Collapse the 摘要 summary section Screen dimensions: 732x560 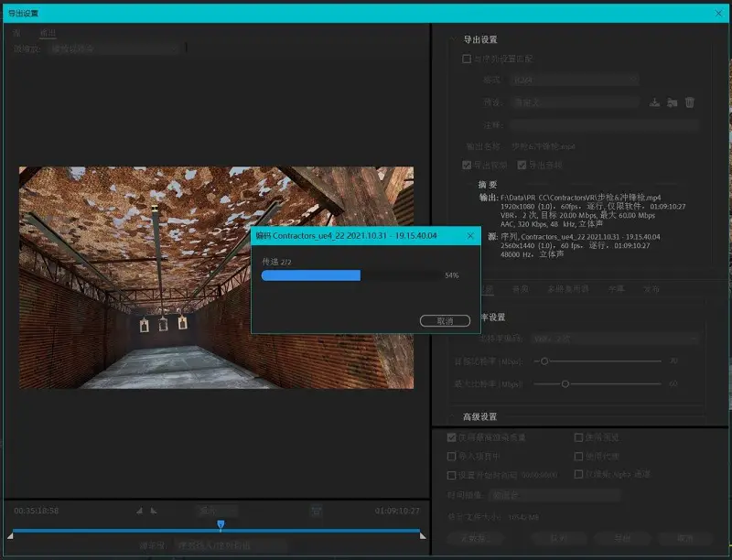tap(469, 185)
